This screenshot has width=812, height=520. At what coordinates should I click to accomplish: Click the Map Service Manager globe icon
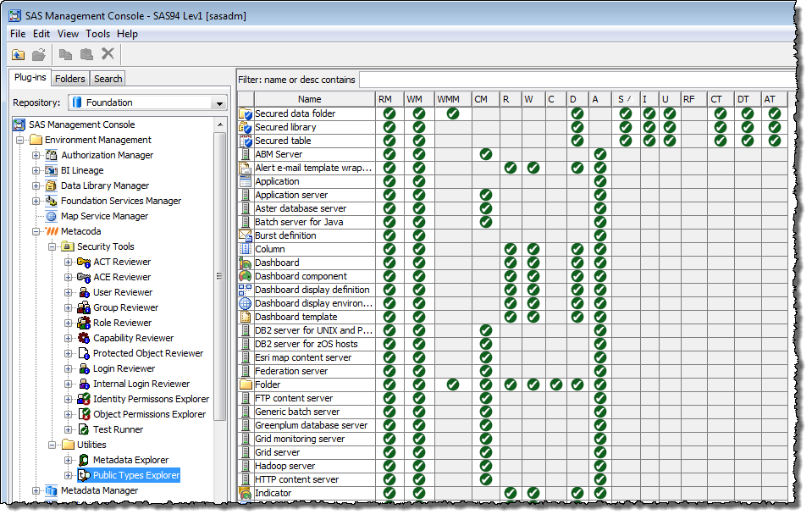(x=52, y=217)
